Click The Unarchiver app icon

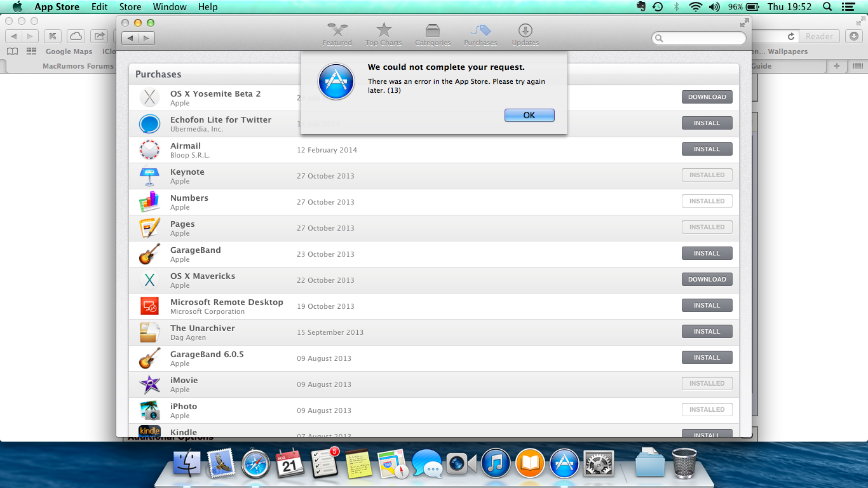(150, 332)
